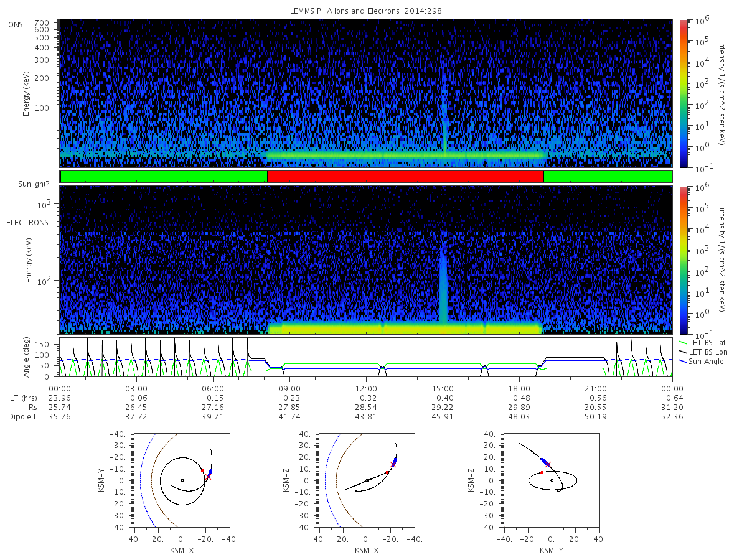Click the red segment of the Sunlight bar

click(405, 177)
